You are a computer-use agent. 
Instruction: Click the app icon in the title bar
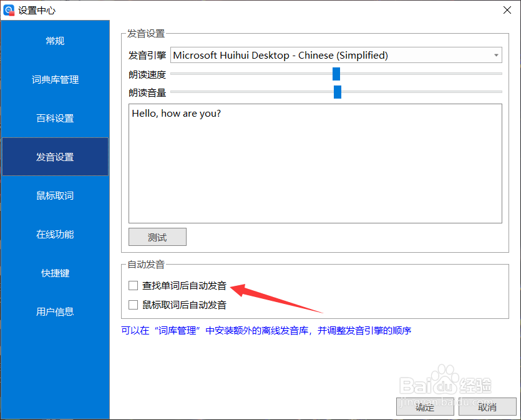pyautogui.click(x=9, y=10)
